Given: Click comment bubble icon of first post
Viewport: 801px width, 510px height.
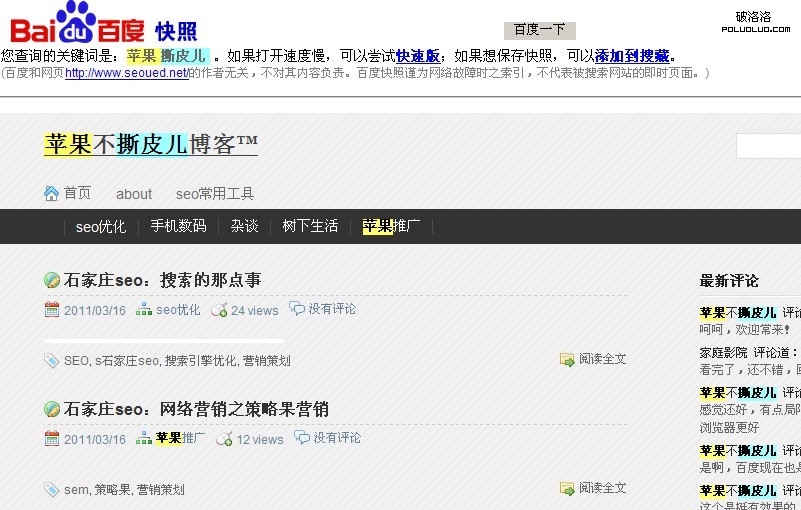Looking at the screenshot, I should 297,308.
